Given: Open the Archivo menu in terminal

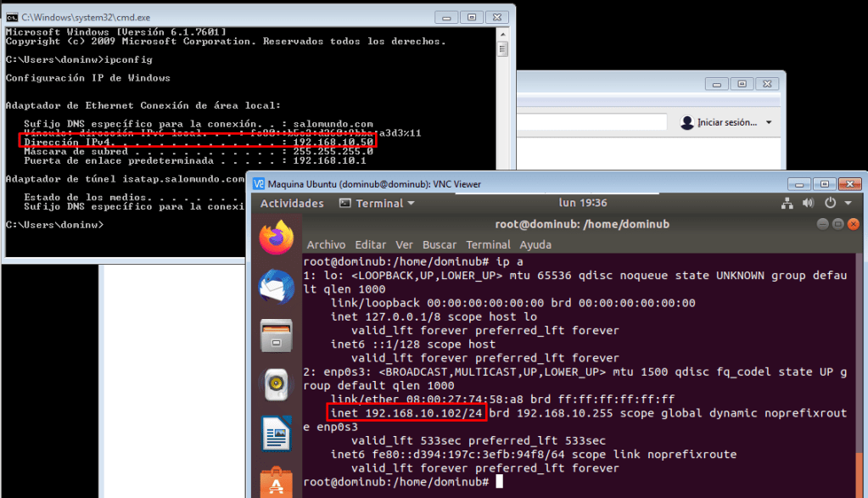Looking at the screenshot, I should pyautogui.click(x=326, y=244).
